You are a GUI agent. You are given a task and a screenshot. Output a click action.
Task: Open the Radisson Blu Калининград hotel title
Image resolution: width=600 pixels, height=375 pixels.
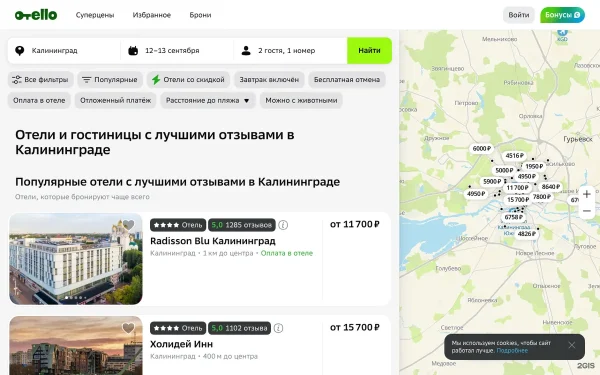point(213,241)
